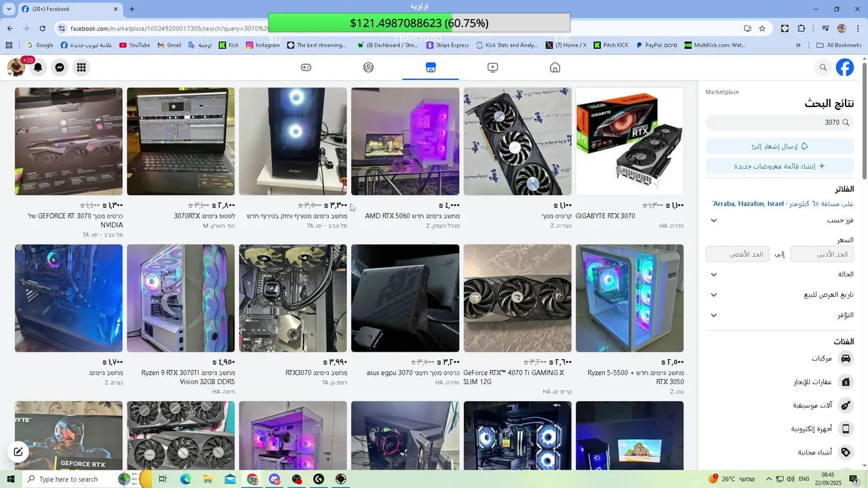The image size is (868, 488).
Task: Open the Stripe Express bookmark
Action: pyautogui.click(x=447, y=45)
